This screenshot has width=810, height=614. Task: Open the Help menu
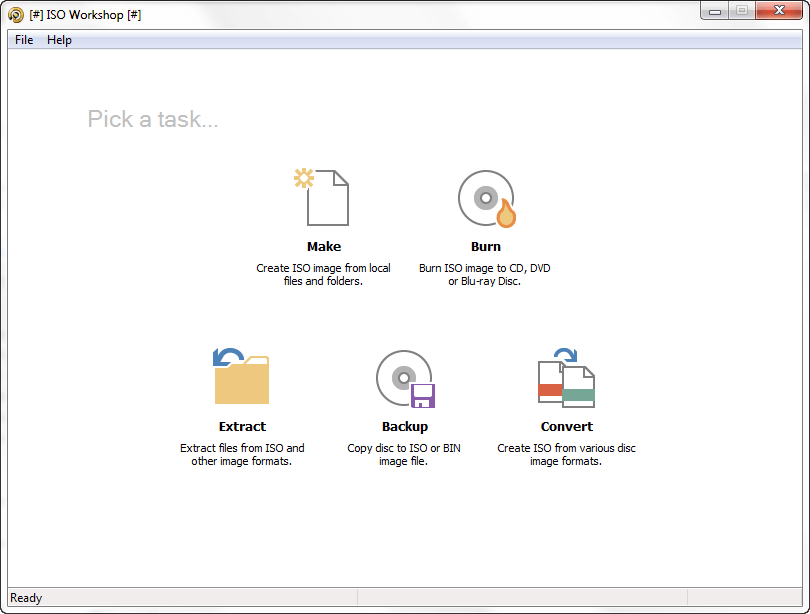pos(59,40)
